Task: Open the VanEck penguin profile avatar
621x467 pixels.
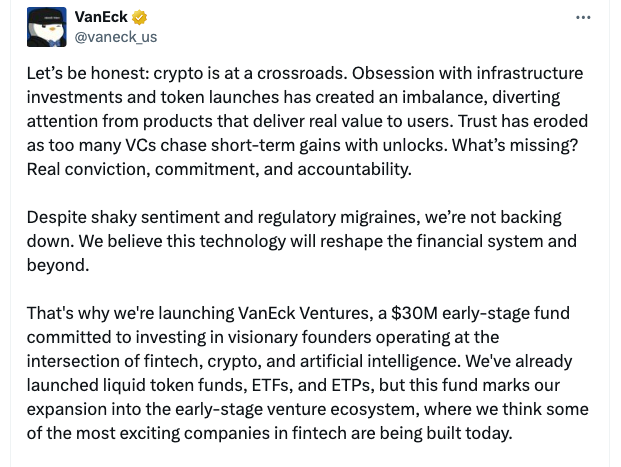Action: tap(47, 27)
